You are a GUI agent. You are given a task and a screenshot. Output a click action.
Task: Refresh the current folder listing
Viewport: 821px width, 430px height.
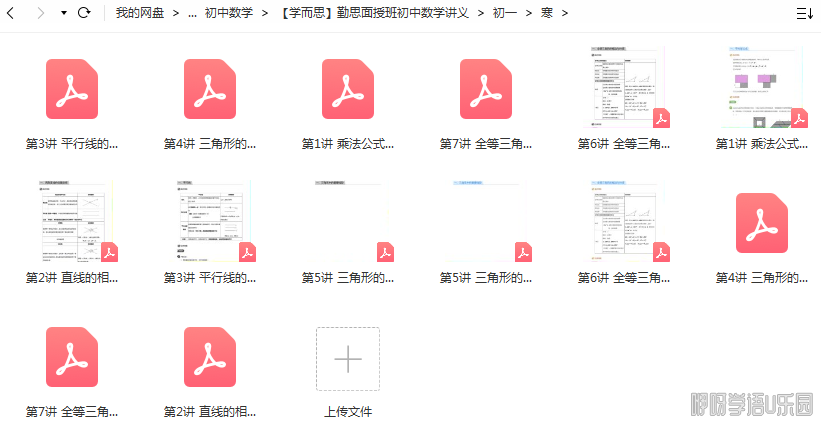pos(84,13)
